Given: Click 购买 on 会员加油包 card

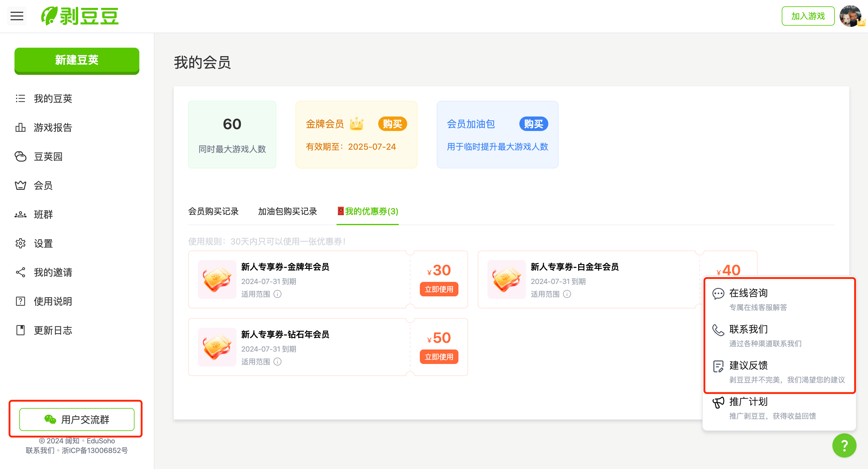Looking at the screenshot, I should (534, 124).
